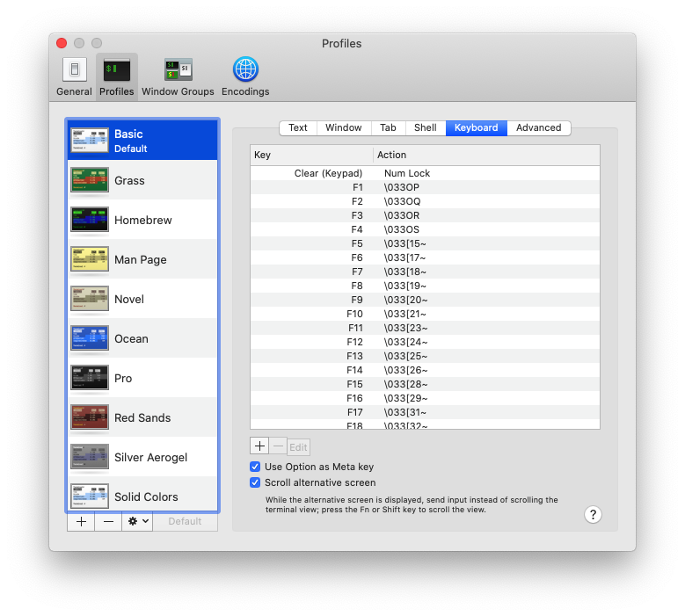Select the F17 key row
685x616 pixels.
pos(425,412)
